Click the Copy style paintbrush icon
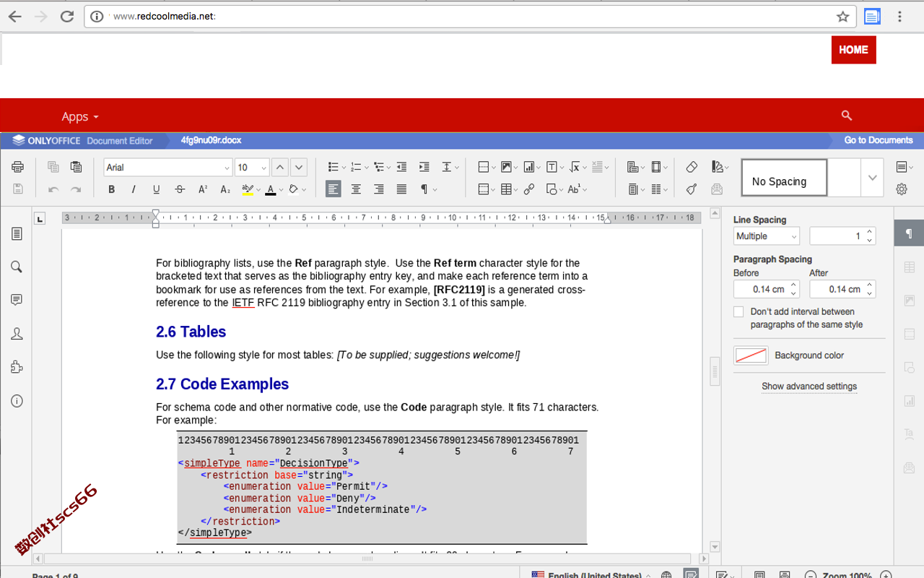Image resolution: width=924 pixels, height=578 pixels. pyautogui.click(x=692, y=189)
